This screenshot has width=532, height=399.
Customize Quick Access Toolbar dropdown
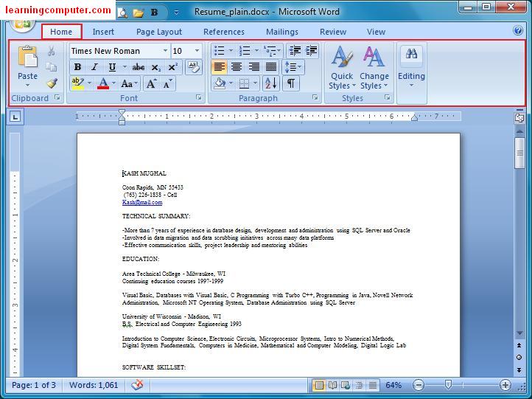(176, 13)
